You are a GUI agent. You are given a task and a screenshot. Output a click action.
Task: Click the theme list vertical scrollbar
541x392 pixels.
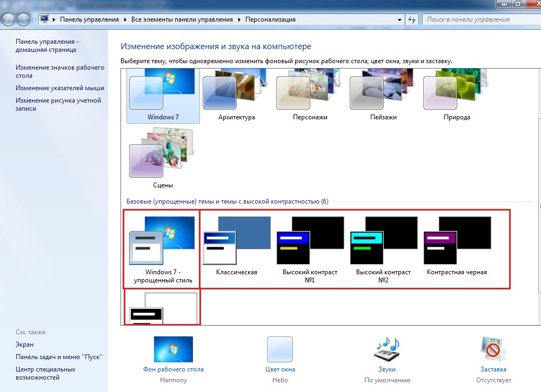pyautogui.click(x=539, y=206)
